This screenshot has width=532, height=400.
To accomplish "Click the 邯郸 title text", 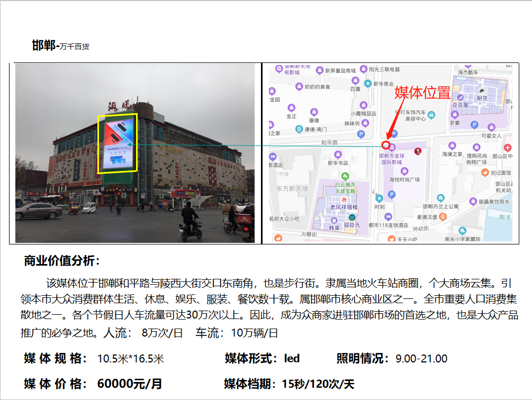I will tap(44, 45).
